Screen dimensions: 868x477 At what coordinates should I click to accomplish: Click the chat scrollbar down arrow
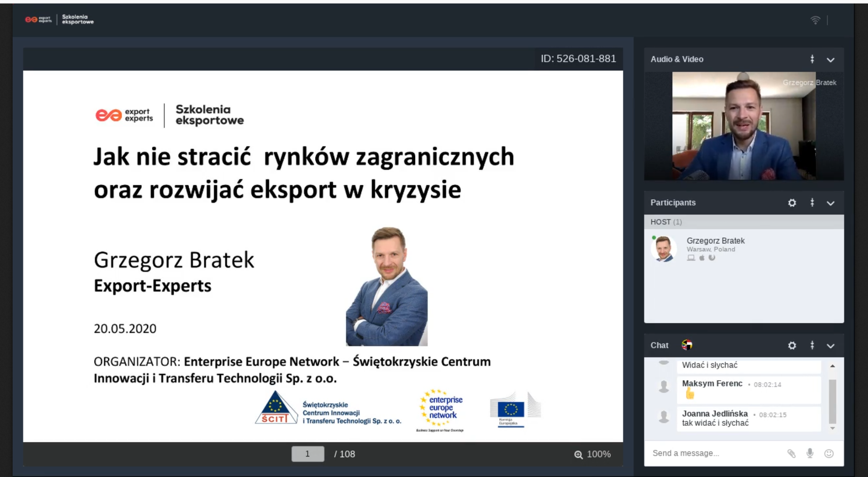[x=832, y=428]
